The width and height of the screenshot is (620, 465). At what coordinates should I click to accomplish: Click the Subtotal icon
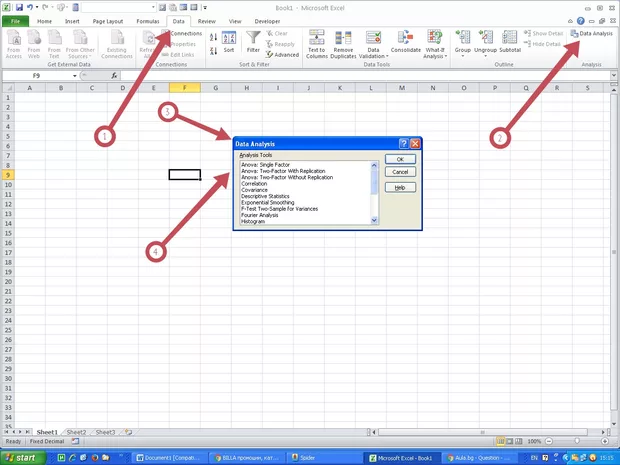coord(510,42)
